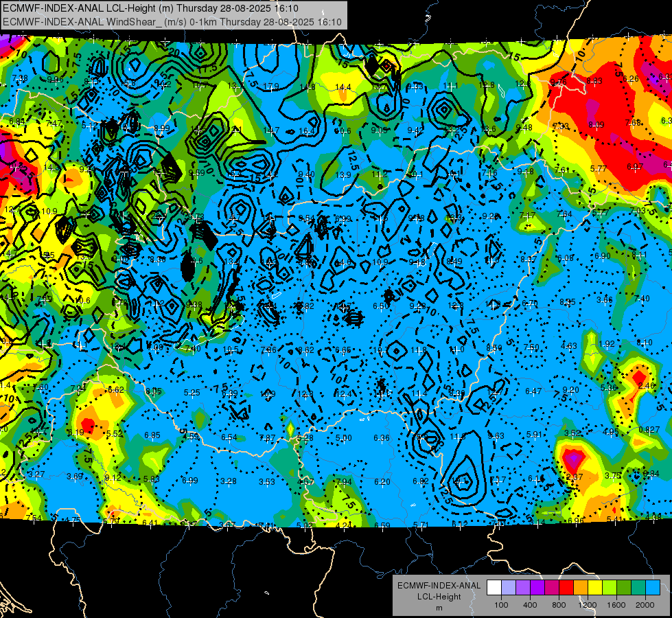Viewport: 672px width, 618px height.
Task: Click the wind shear value 6.85
Action: coord(152,435)
